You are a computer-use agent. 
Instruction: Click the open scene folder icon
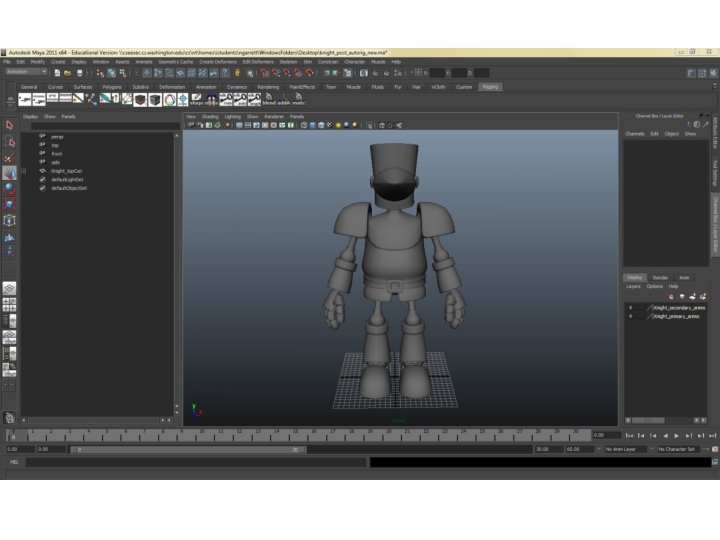[x=67, y=73]
